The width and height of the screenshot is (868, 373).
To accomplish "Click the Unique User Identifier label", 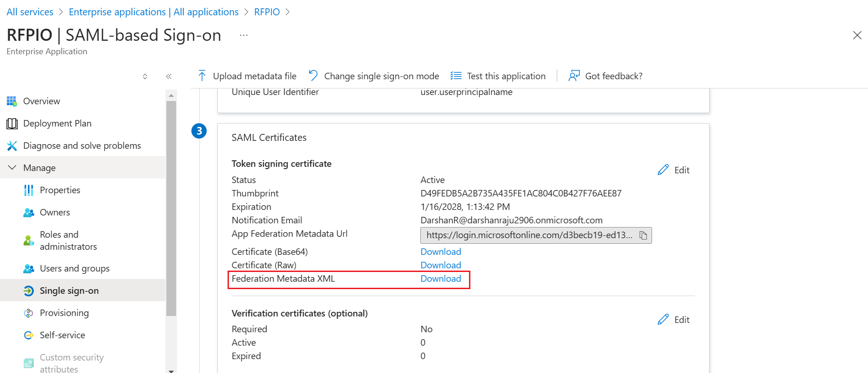I will click(275, 92).
